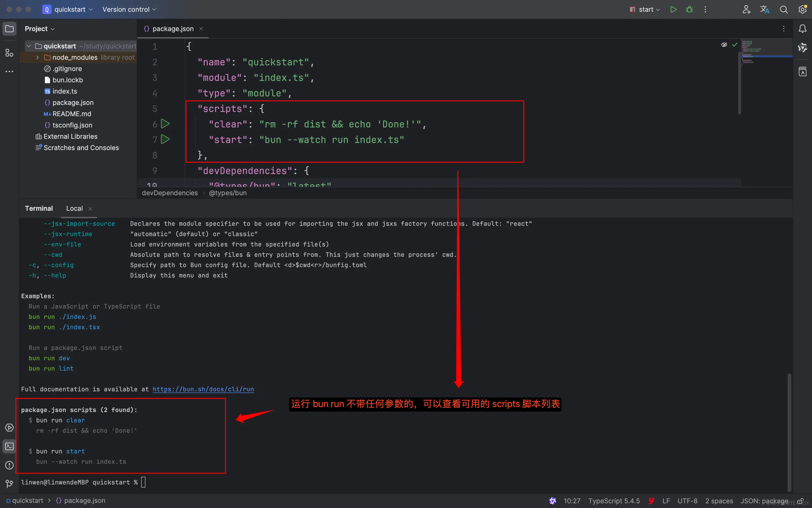Open Code With Me add-user icon
Screen dimensions: 812x508
point(746,9)
